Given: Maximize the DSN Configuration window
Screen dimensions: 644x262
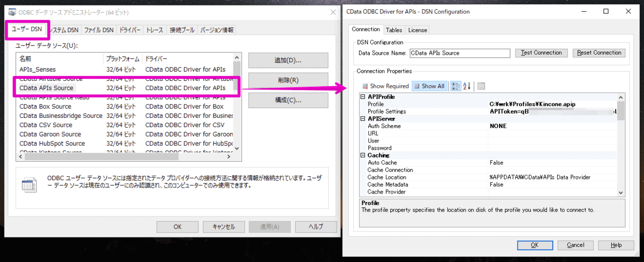Looking at the screenshot, I should click(x=605, y=12).
